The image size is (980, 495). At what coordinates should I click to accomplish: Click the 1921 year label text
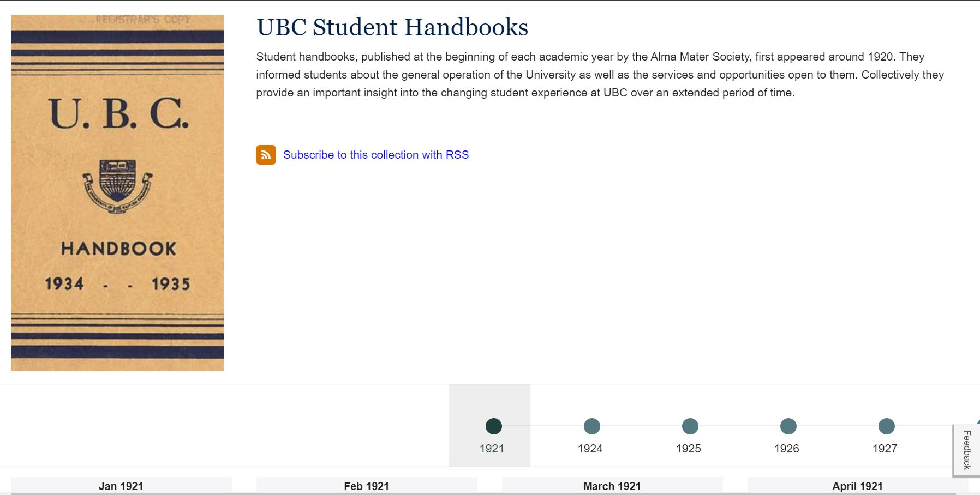tap(492, 449)
